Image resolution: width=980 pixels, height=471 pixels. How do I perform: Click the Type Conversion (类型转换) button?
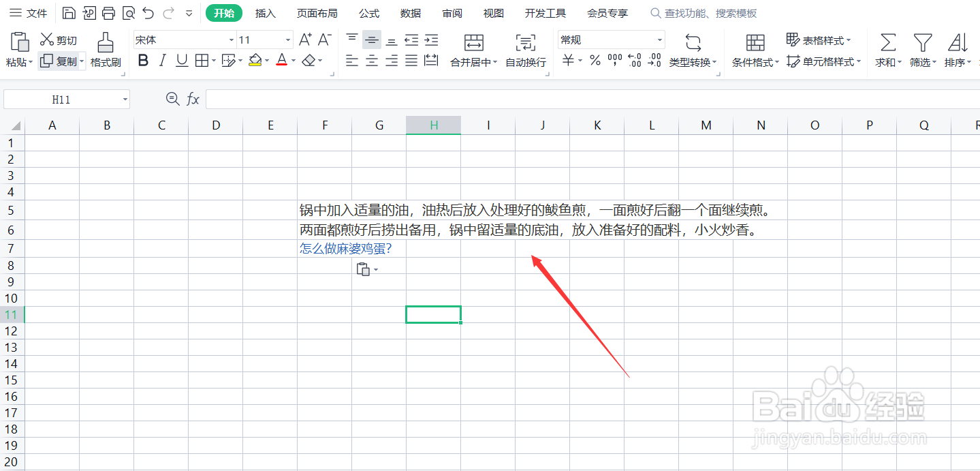[x=693, y=50]
